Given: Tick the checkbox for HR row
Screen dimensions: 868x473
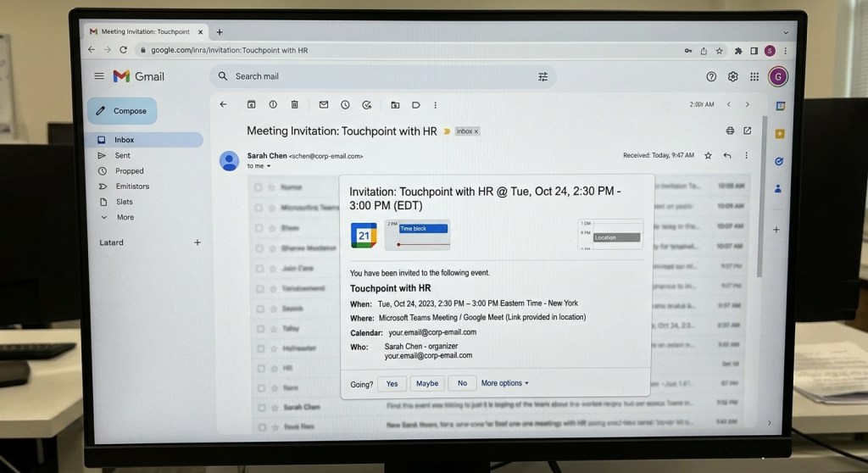Looking at the screenshot, I should (x=260, y=369).
